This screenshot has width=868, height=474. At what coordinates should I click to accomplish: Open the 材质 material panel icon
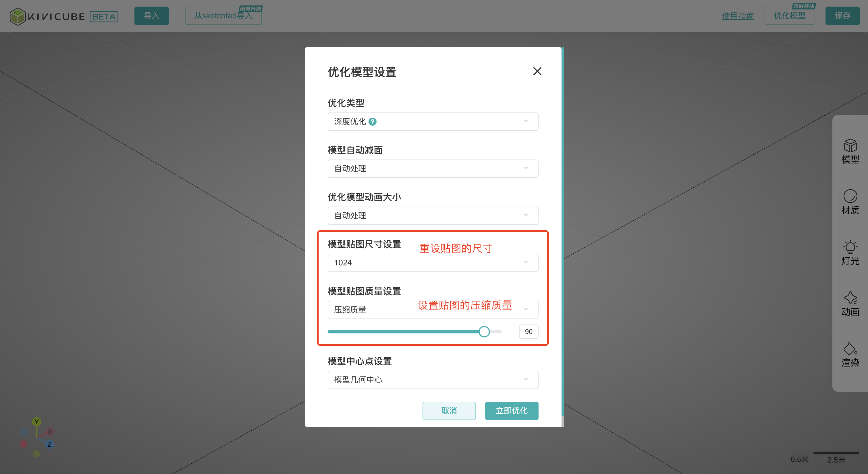click(x=850, y=202)
